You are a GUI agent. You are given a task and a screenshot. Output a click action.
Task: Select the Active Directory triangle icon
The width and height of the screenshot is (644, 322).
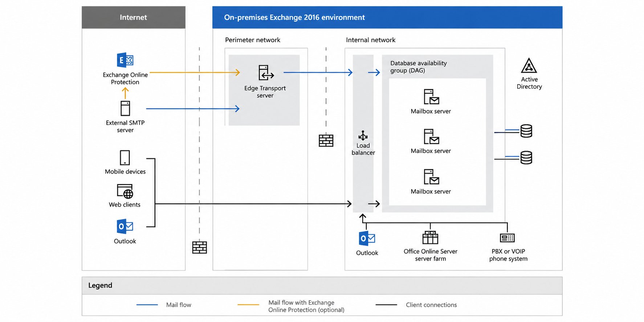click(x=529, y=66)
